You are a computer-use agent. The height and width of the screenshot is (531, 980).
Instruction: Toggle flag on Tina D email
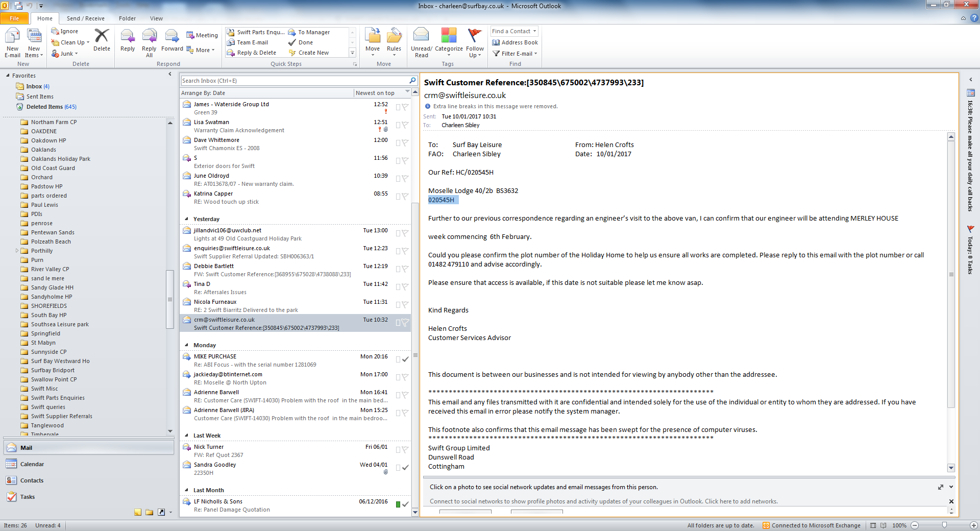pos(405,286)
